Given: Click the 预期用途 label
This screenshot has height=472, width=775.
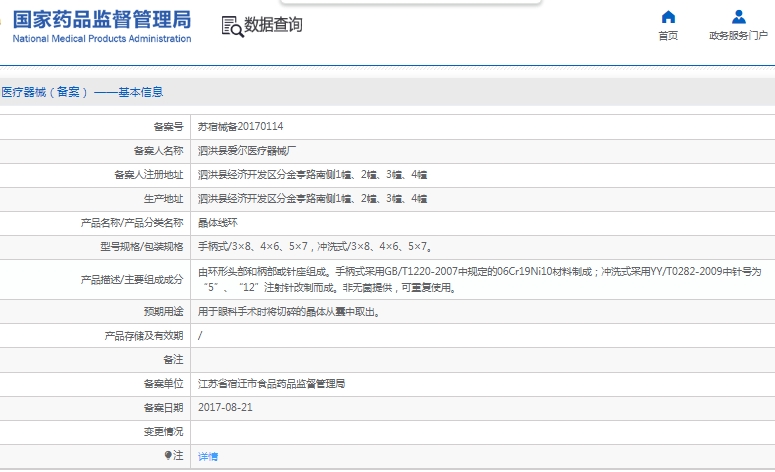Looking at the screenshot, I should click(x=163, y=311).
